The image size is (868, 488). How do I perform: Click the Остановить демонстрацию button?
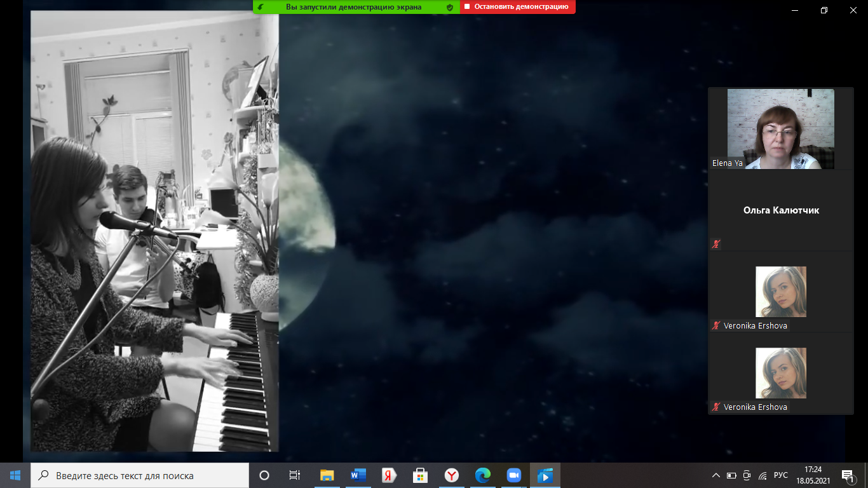tap(518, 7)
